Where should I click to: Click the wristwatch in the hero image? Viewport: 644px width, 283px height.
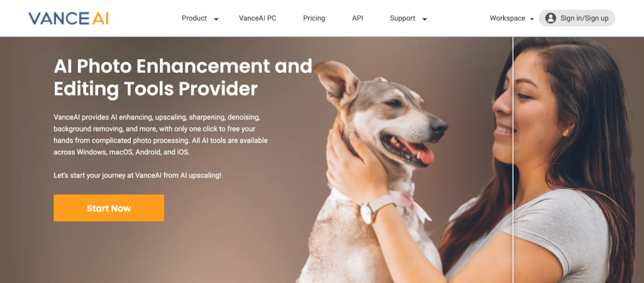point(367,213)
